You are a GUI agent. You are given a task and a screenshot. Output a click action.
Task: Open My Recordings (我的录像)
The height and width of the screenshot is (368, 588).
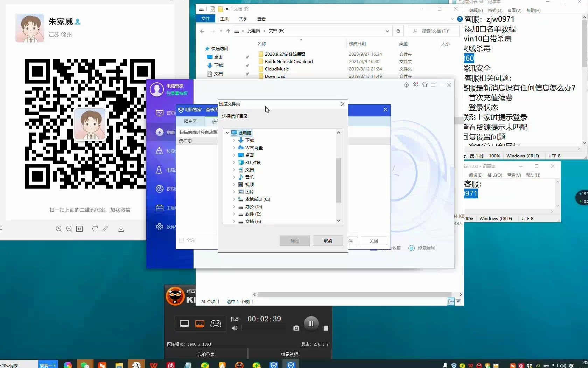click(206, 354)
